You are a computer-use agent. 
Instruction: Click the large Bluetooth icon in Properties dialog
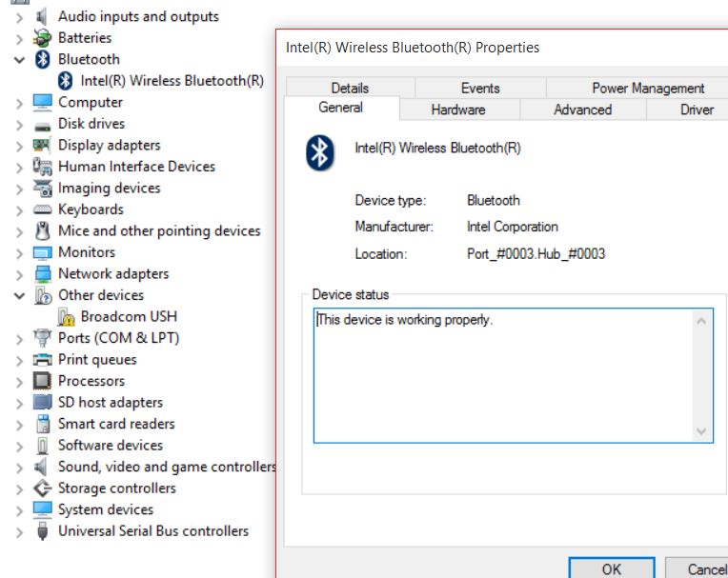[x=319, y=152]
